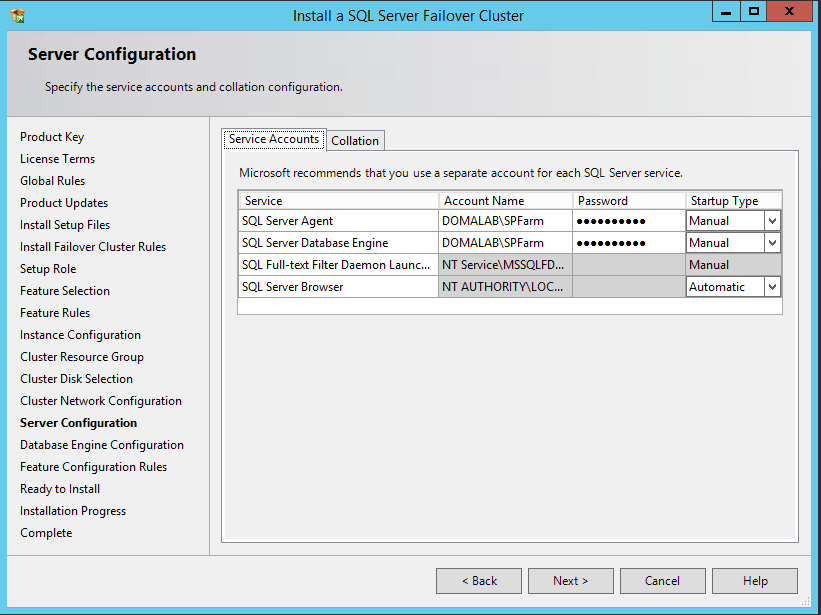Select the SQL Server Browser service cell
The height and width of the screenshot is (615, 821).
(338, 287)
